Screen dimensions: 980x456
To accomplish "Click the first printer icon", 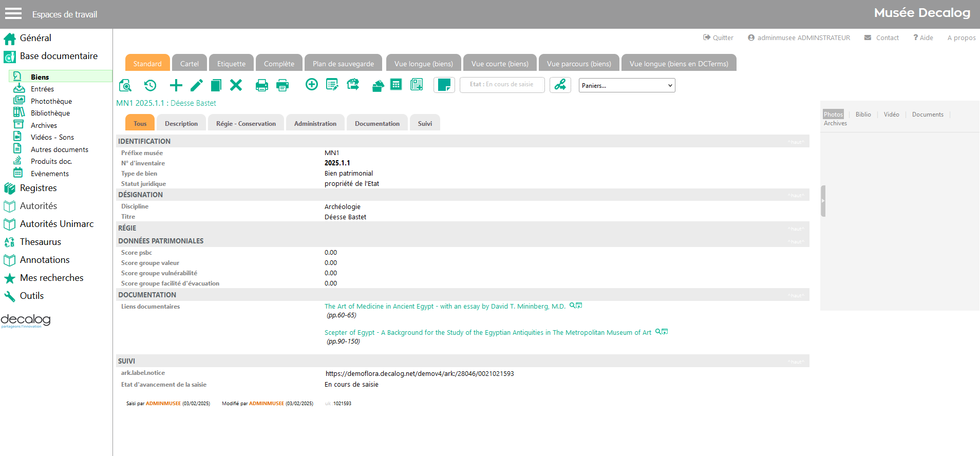I will coord(262,85).
